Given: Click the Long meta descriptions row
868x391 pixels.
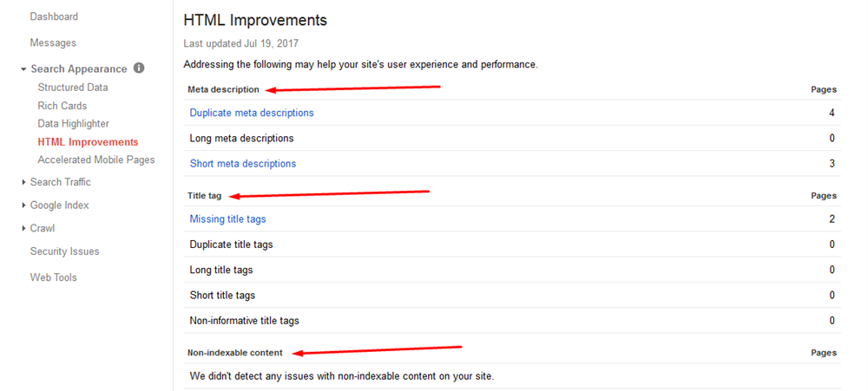Looking at the screenshot, I should pyautogui.click(x=512, y=138).
